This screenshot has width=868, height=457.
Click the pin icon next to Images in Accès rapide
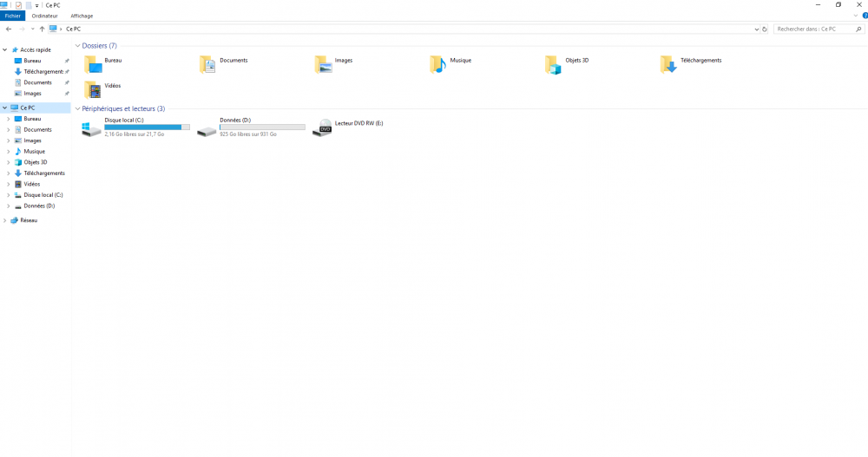(x=67, y=94)
